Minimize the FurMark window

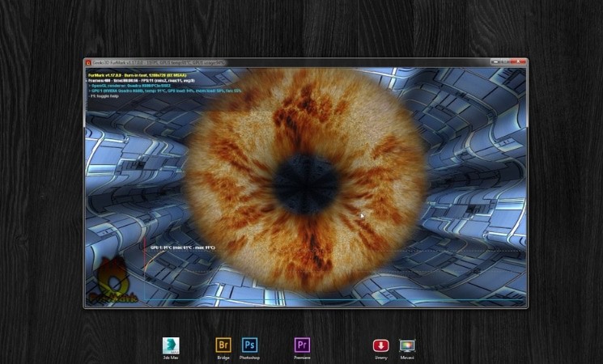497,61
